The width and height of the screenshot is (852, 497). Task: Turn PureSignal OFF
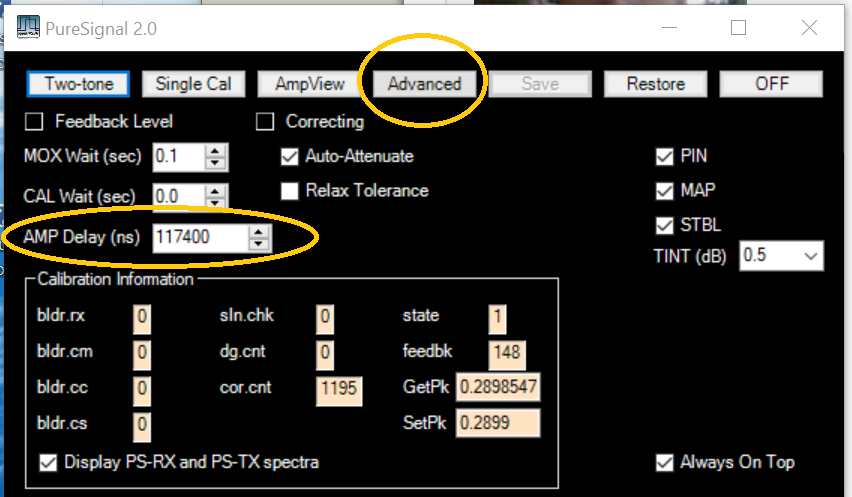pos(772,84)
